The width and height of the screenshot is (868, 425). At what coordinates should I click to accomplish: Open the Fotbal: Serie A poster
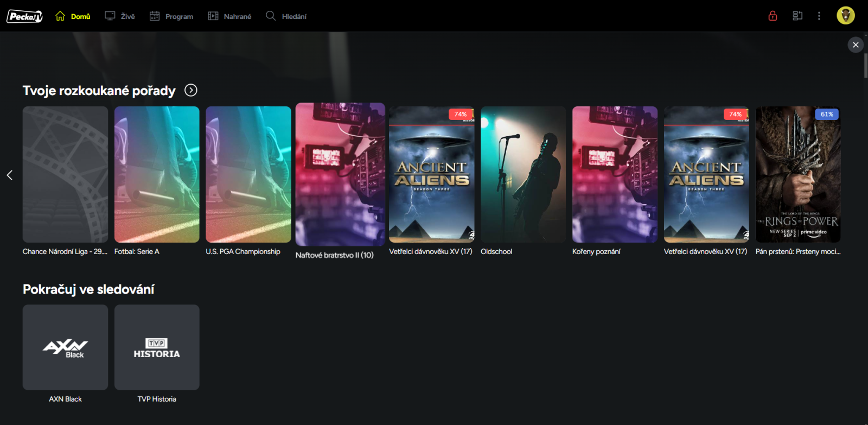(x=157, y=174)
